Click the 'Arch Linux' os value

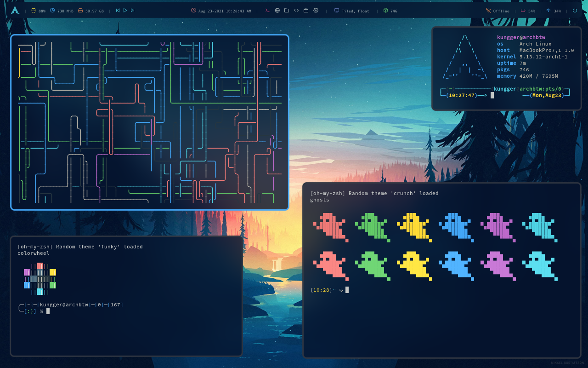pyautogui.click(x=535, y=44)
